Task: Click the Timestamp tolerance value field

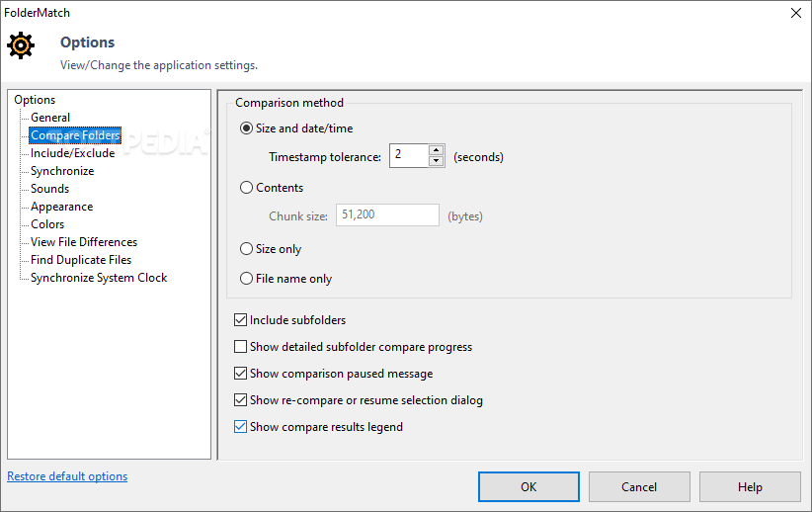Action: click(x=409, y=155)
